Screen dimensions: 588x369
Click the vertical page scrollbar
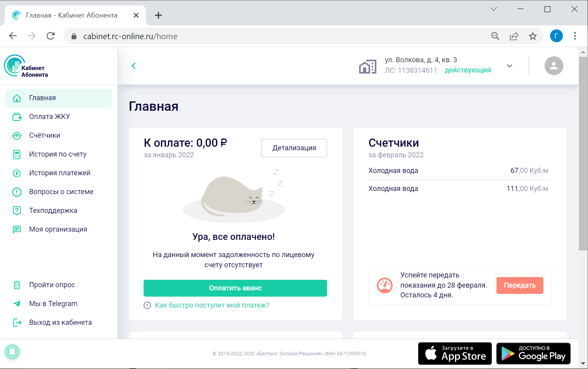click(583, 153)
